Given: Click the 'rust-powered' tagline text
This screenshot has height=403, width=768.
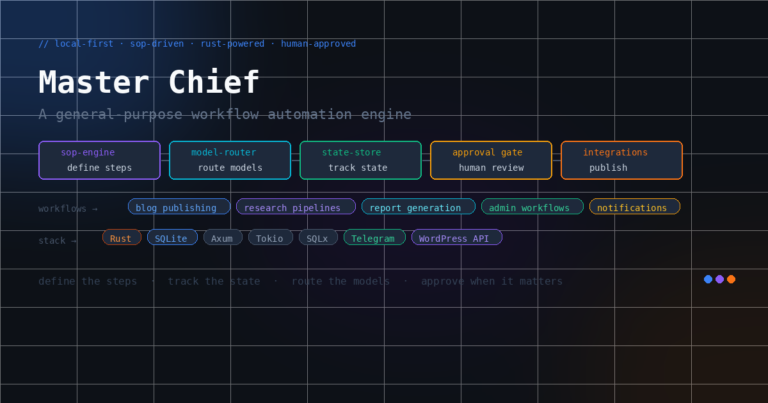Looking at the screenshot, I should tap(232, 44).
